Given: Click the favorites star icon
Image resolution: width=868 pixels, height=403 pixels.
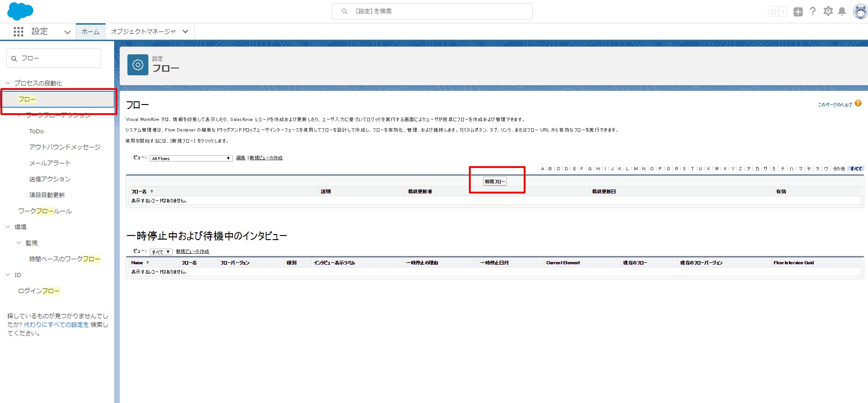Looking at the screenshot, I should point(773,12).
